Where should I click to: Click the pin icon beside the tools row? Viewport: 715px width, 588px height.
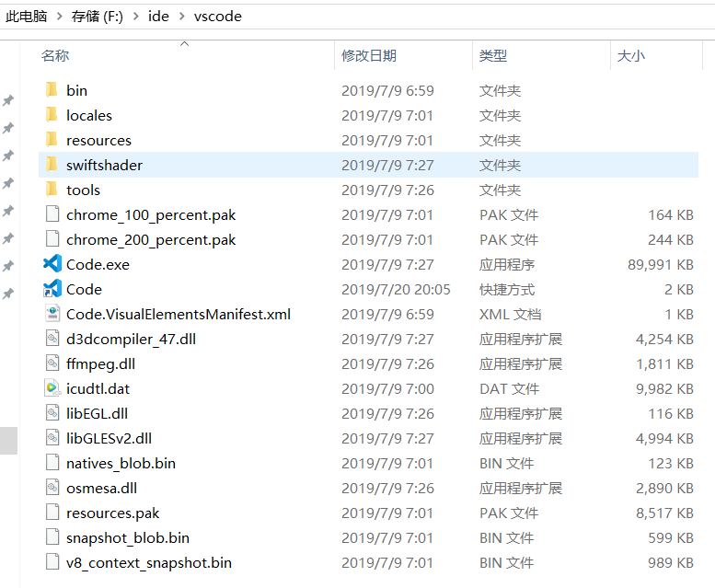pos(8,183)
